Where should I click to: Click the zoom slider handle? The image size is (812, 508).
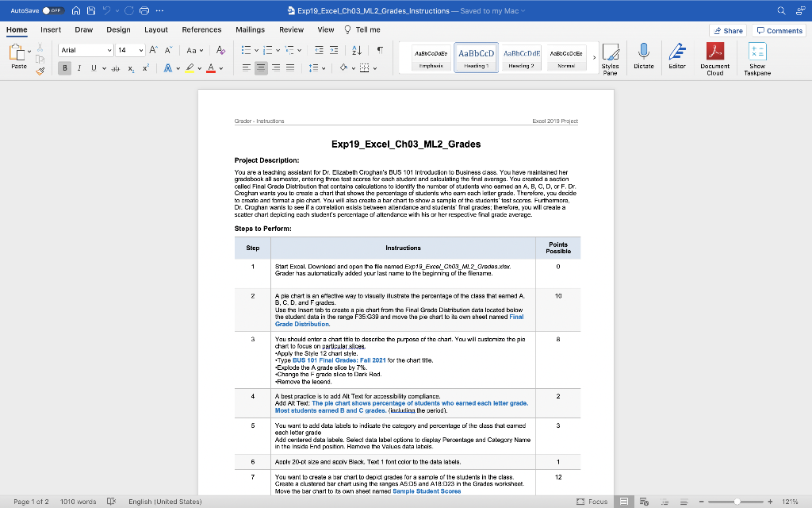pos(737,502)
